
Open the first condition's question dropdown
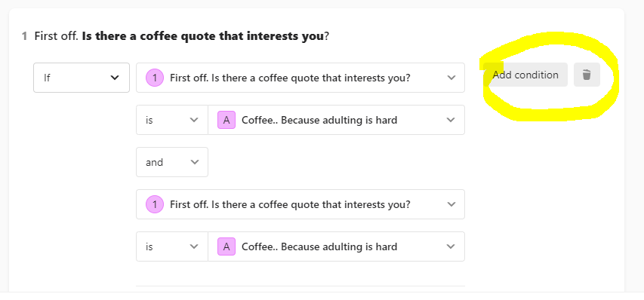point(300,78)
